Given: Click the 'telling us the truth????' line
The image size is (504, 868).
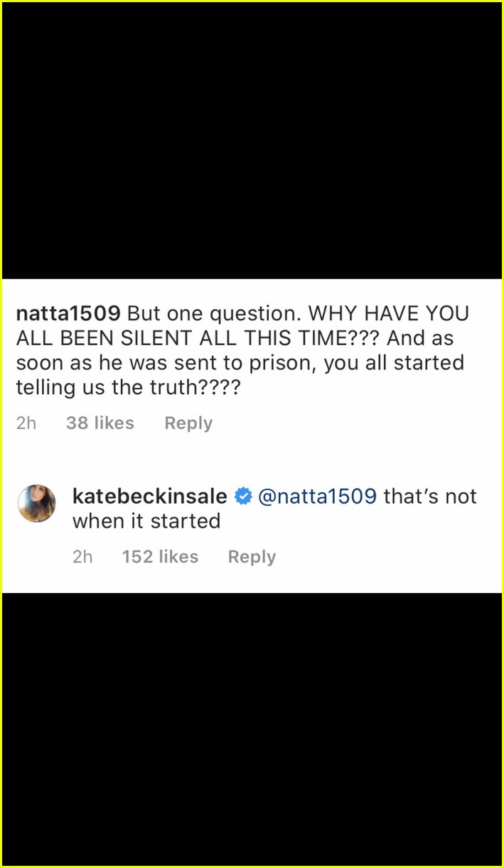Looking at the screenshot, I should 124,388.
